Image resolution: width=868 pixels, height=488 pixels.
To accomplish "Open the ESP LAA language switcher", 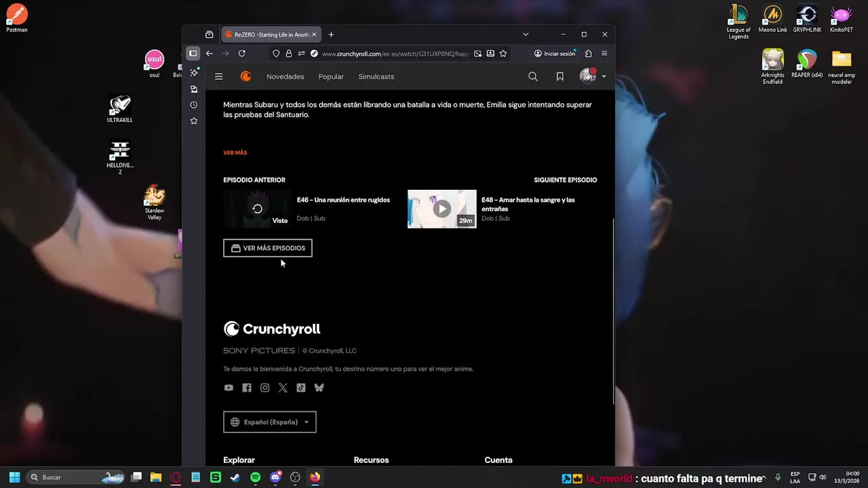I will 795,477.
